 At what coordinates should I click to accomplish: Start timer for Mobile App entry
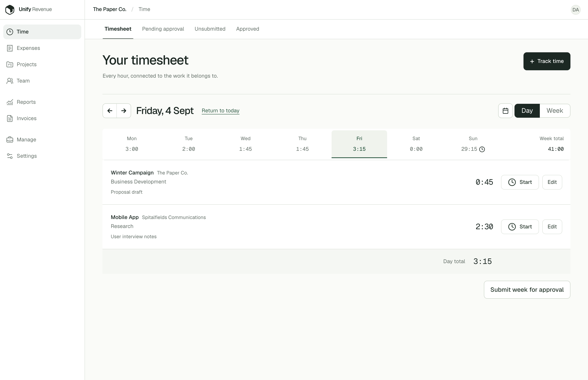(x=520, y=227)
